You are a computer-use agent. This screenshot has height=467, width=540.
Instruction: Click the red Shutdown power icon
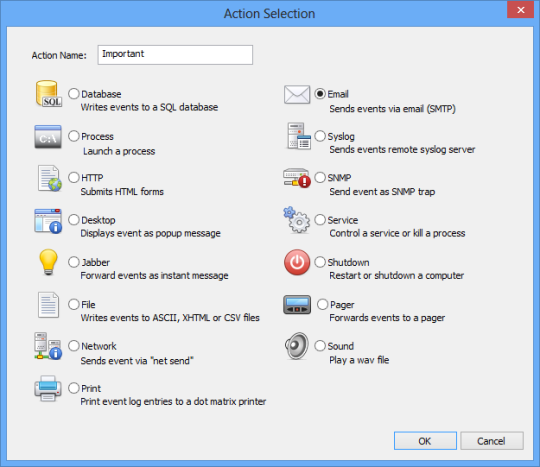[297, 262]
